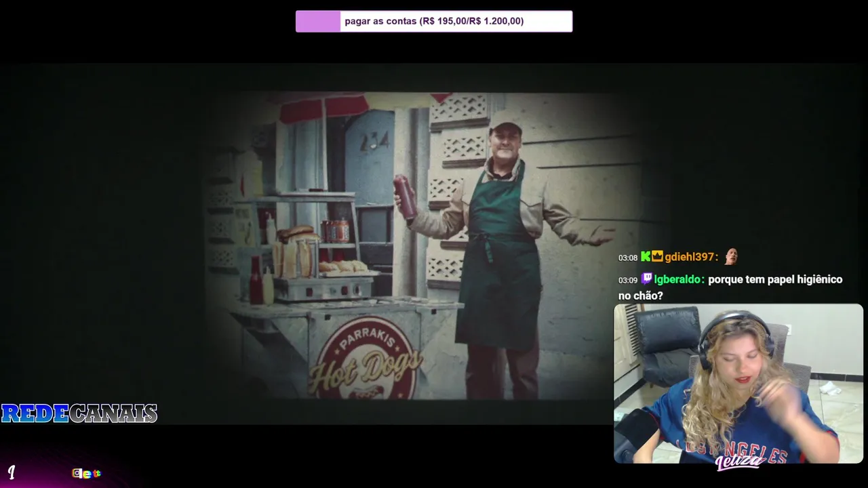
Task: Click the face emote in gdiehl397's message
Action: 730,257
